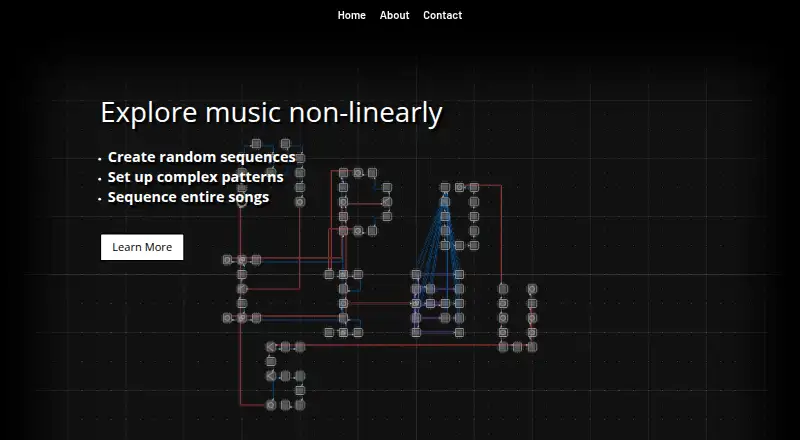Image resolution: width=800 pixels, height=440 pixels.
Task: Select the circle node atop the P-shaped cluster
Action: click(358, 173)
